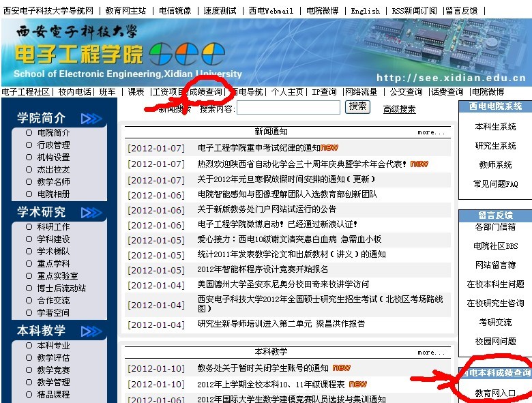The width and height of the screenshot is (532, 403).
Task: Click the 搜索内容 text input field
Action: (288, 108)
